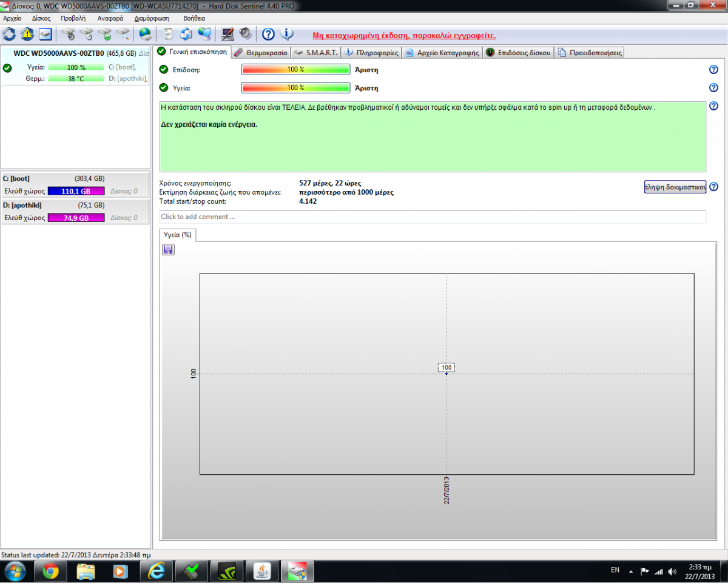The width and height of the screenshot is (728, 587).
Task: Click the volume speaker tray icon
Action: click(672, 571)
